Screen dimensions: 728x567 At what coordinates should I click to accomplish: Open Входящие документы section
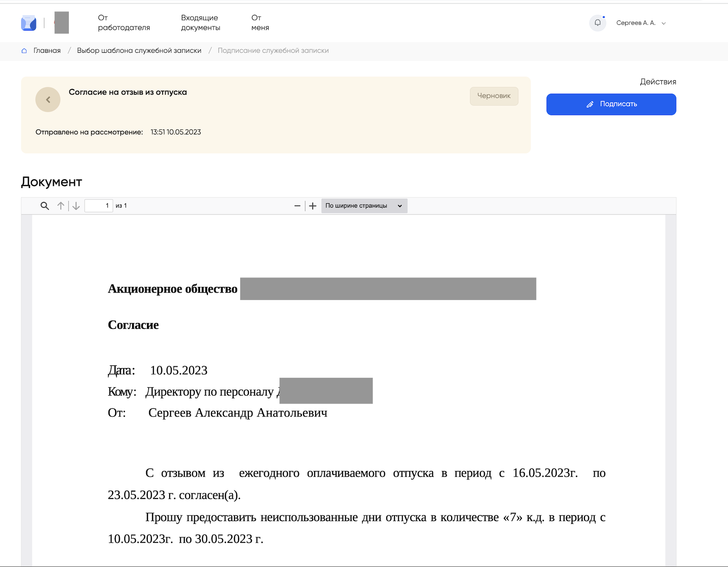[201, 23]
